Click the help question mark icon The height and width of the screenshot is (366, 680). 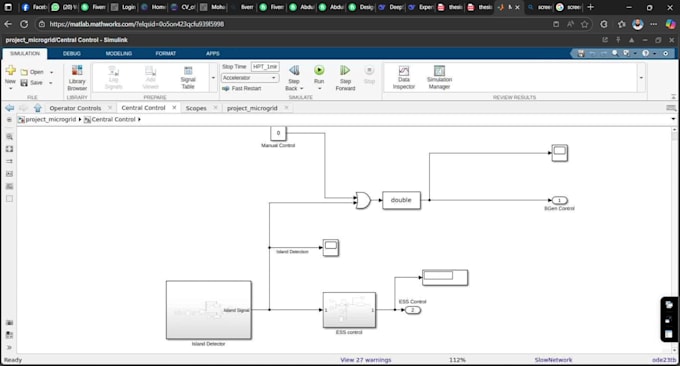click(646, 53)
